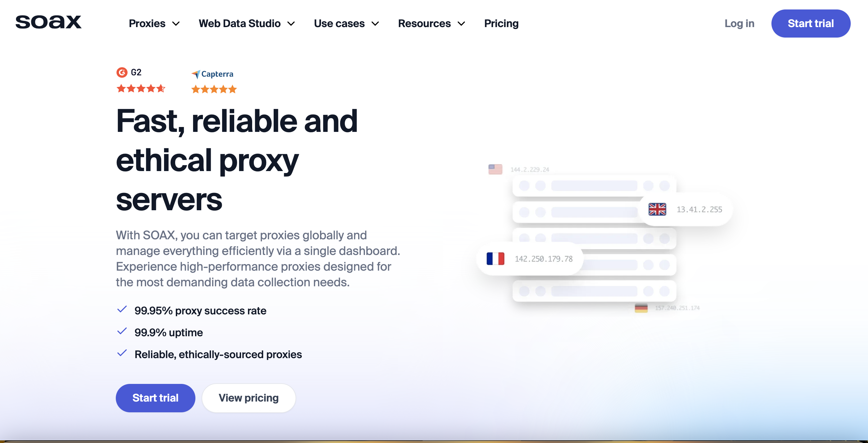Select the Capterra logo icon
Screen dimensions: 868x443
tap(196, 74)
